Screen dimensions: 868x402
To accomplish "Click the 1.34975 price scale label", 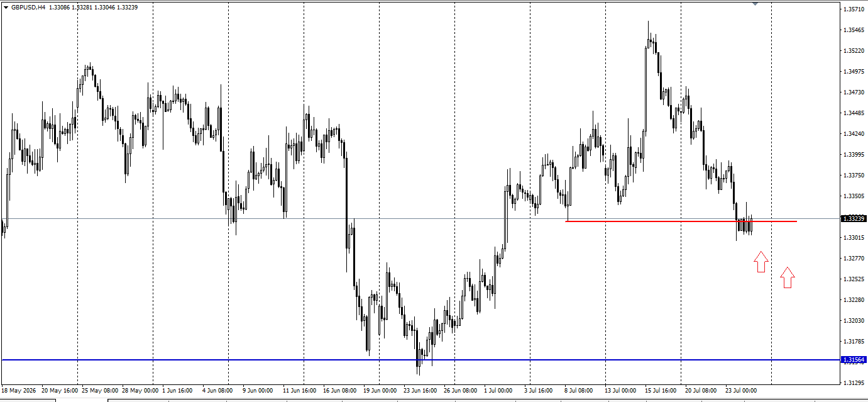I will [854, 72].
